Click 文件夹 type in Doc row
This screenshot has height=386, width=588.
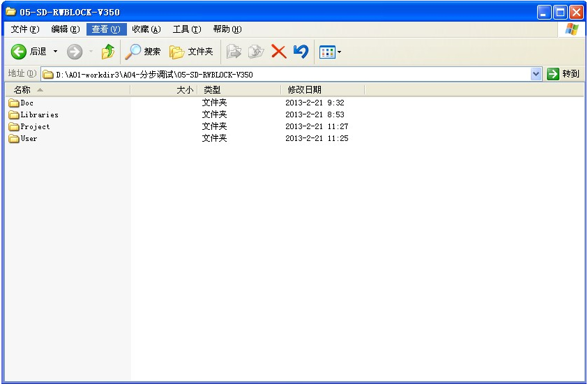click(x=215, y=103)
